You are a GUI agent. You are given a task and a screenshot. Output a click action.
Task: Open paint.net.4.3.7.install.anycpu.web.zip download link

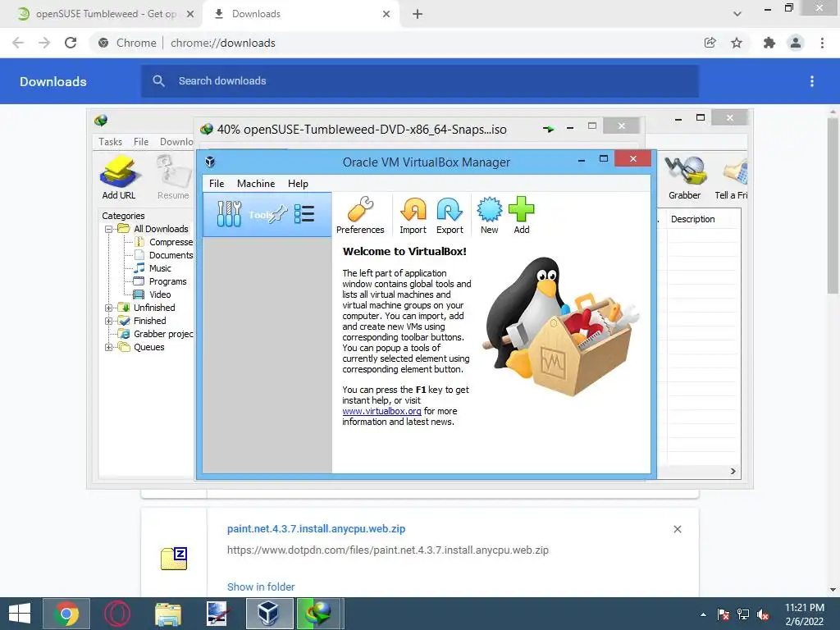pyautogui.click(x=316, y=529)
